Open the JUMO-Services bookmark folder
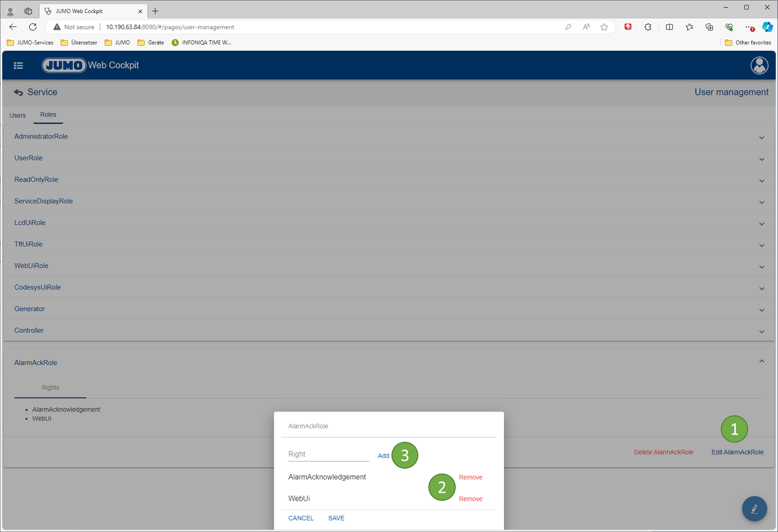 [x=30, y=43]
